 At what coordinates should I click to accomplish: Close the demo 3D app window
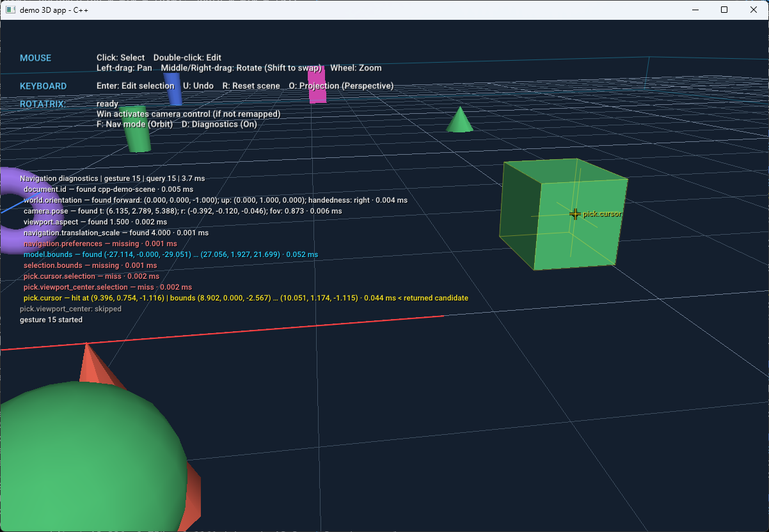754,10
